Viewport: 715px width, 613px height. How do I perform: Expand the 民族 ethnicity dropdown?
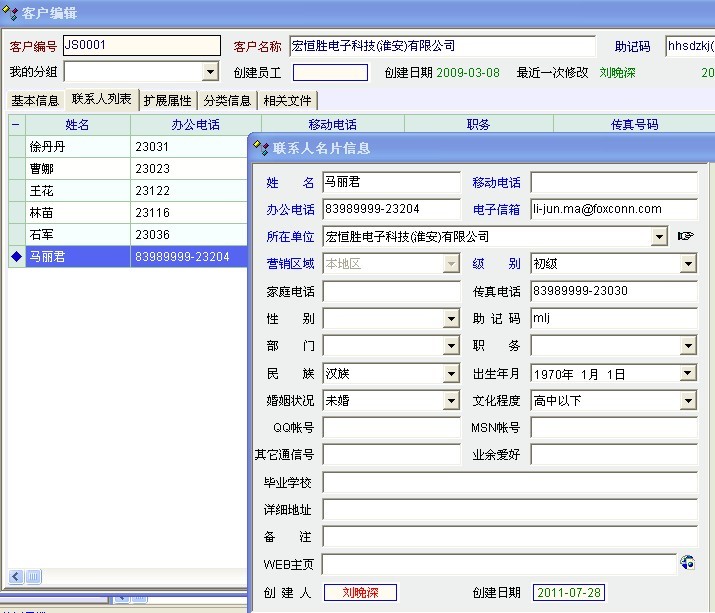pos(451,374)
